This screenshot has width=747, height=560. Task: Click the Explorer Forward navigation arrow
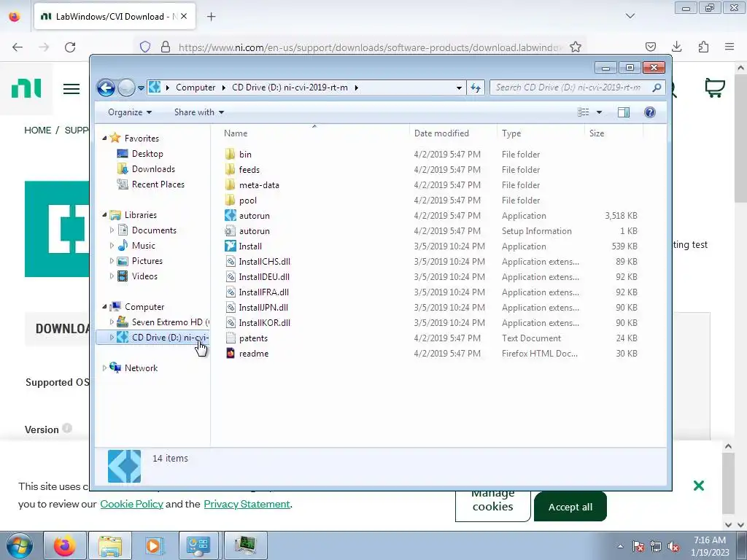pos(126,87)
